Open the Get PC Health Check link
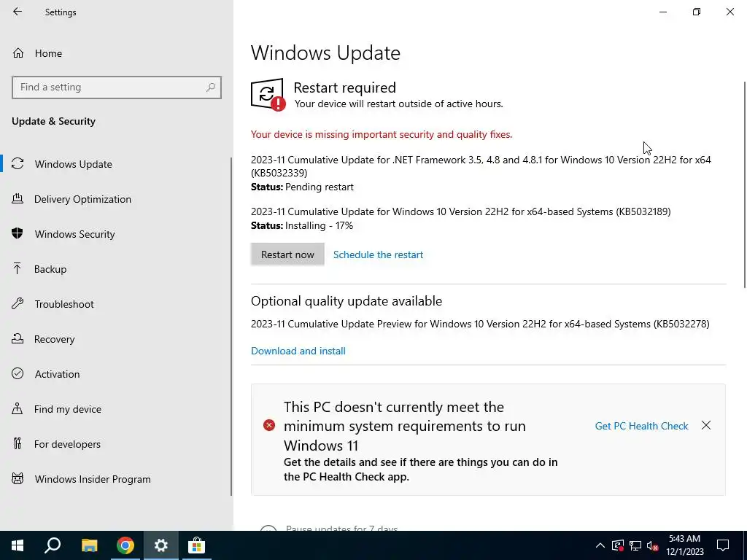Viewport: 747px width, 560px height. tap(642, 426)
